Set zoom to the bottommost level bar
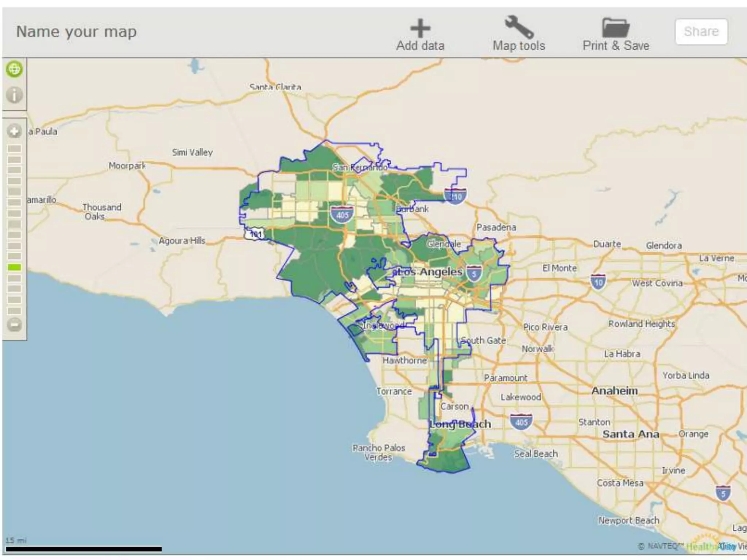Screen dimensions: 747x560 coord(14,311)
